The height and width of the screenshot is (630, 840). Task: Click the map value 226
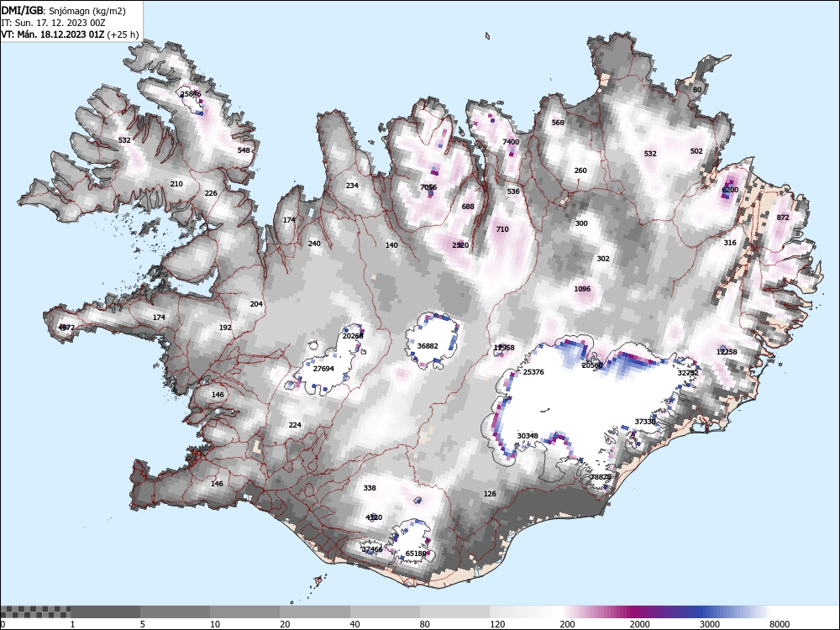pos(211,193)
